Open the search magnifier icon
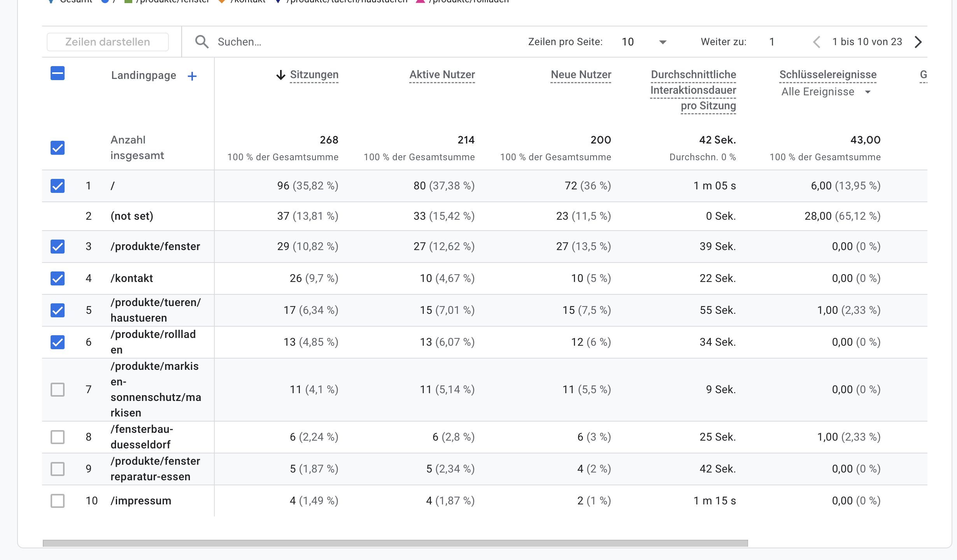The height and width of the screenshot is (560, 957). 203,41
